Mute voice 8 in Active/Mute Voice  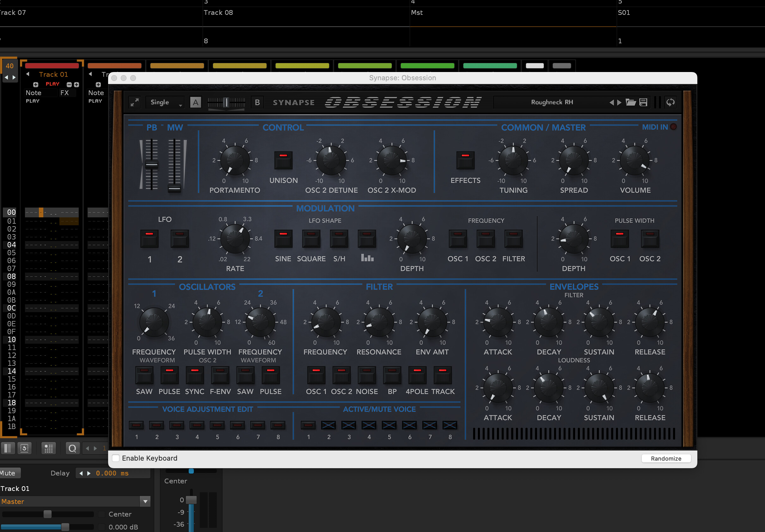(450, 425)
